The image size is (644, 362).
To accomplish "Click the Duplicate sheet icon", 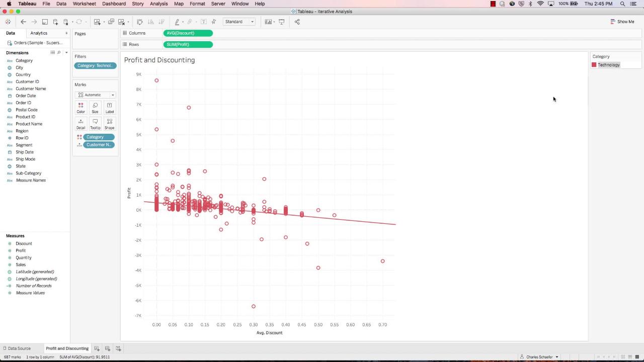I will [x=111, y=22].
